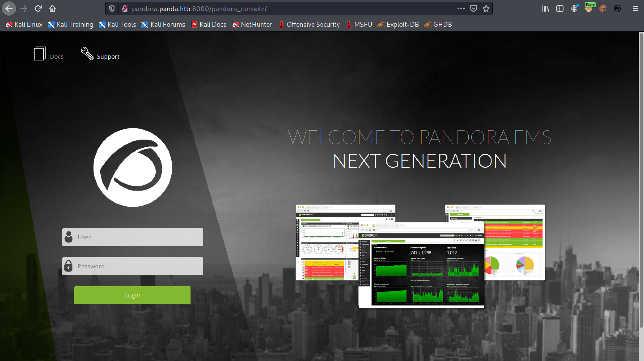Image resolution: width=644 pixels, height=361 pixels.
Task: Click the Burp proxy extension icon
Action: click(x=589, y=8)
